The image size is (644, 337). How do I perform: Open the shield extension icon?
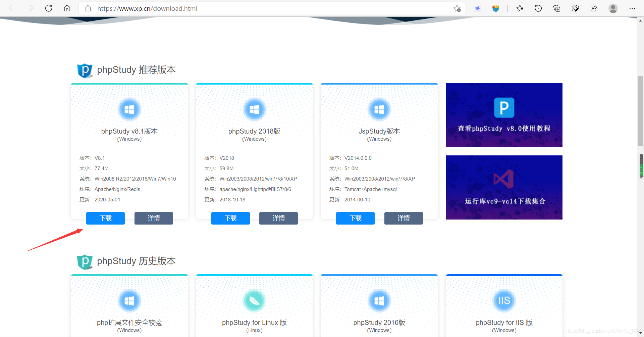[496, 8]
